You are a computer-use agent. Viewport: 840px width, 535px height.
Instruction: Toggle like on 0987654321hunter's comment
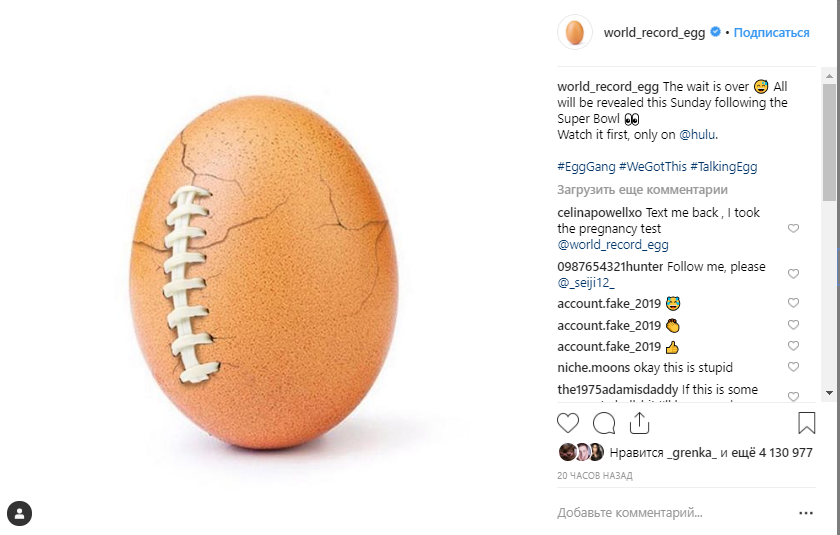pos(794,274)
